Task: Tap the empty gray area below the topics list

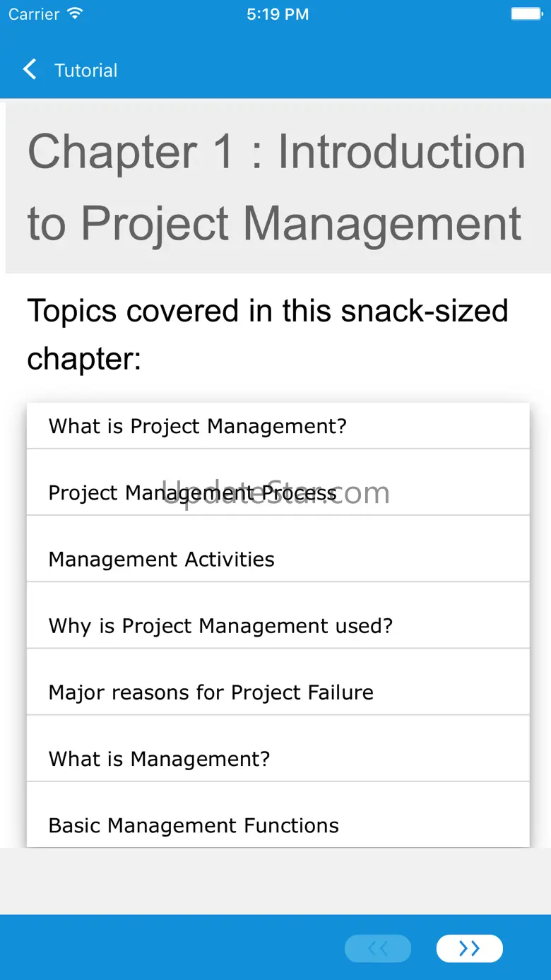Action: [x=275, y=880]
